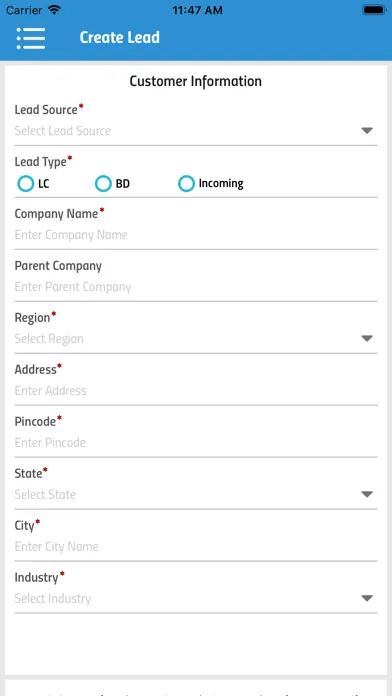Select the Incoming lead type option
The width and height of the screenshot is (392, 696).
click(x=186, y=183)
